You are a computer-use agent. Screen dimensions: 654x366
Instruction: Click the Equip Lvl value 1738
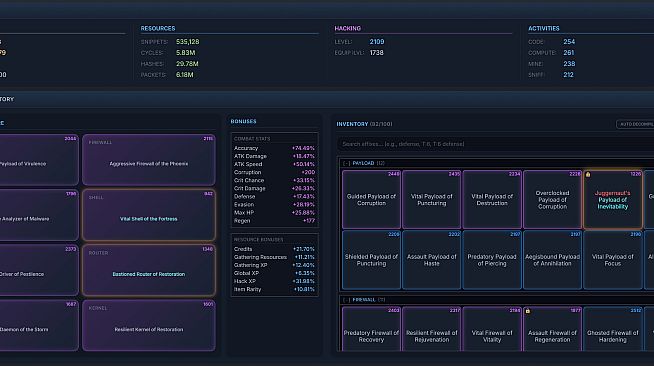(x=376, y=53)
